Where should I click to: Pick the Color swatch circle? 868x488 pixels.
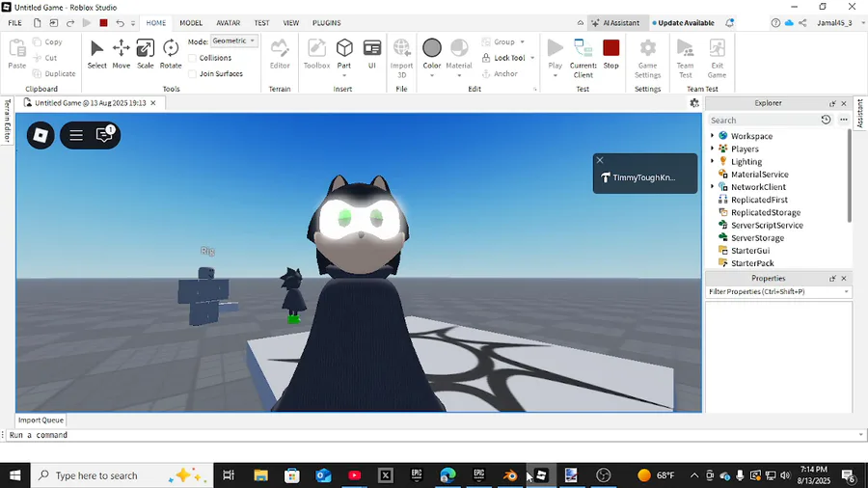[432, 48]
